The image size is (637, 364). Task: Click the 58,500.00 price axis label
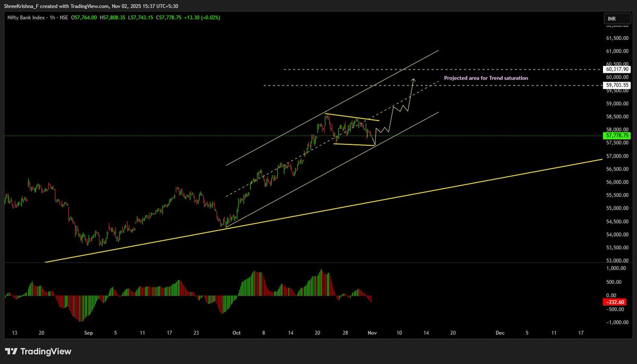[617, 117]
